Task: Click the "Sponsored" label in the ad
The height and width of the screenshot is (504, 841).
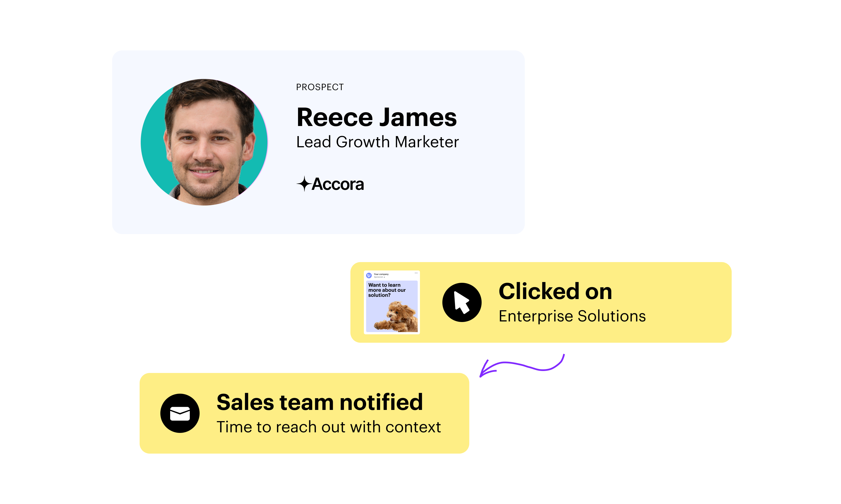Action: pyautogui.click(x=378, y=277)
